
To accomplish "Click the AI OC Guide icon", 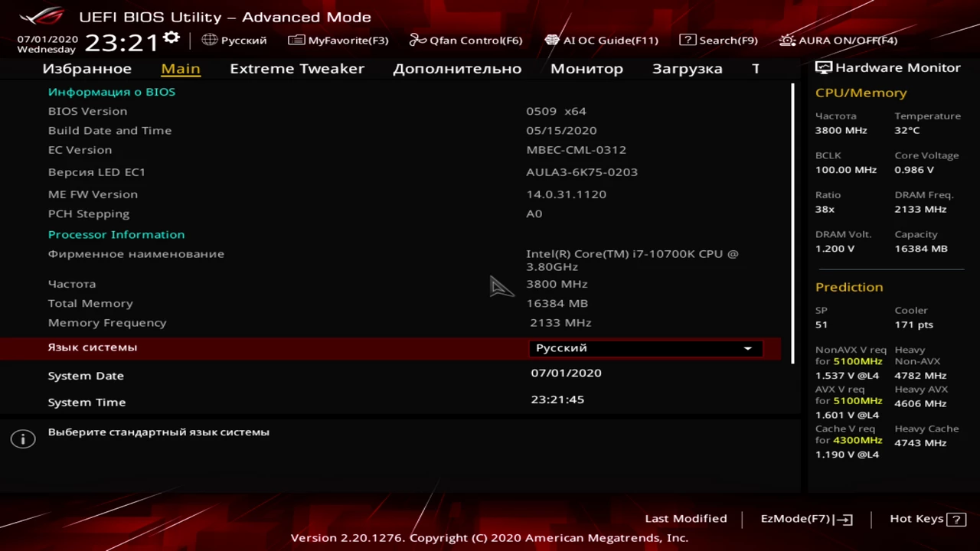I will coord(552,40).
